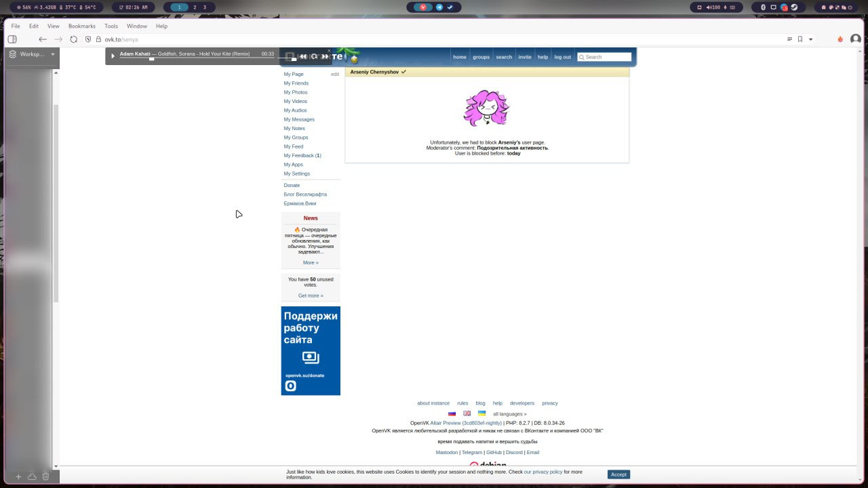Open the GitHub footer link
The image size is (868, 488).
click(494, 452)
